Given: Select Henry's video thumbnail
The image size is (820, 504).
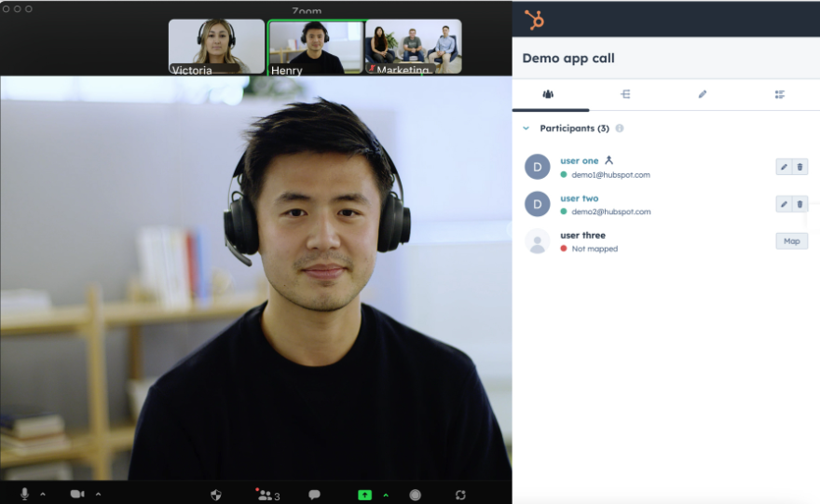Looking at the screenshot, I should point(315,48).
